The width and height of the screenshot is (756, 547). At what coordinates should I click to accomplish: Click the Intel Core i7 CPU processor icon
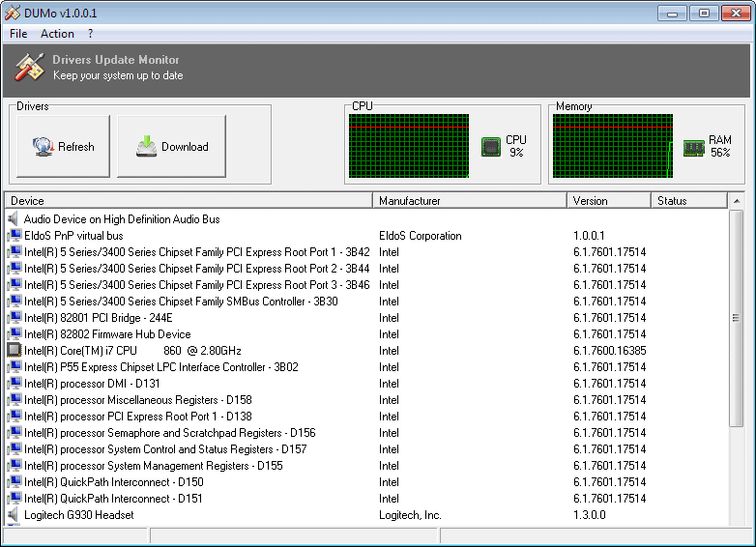(14, 351)
